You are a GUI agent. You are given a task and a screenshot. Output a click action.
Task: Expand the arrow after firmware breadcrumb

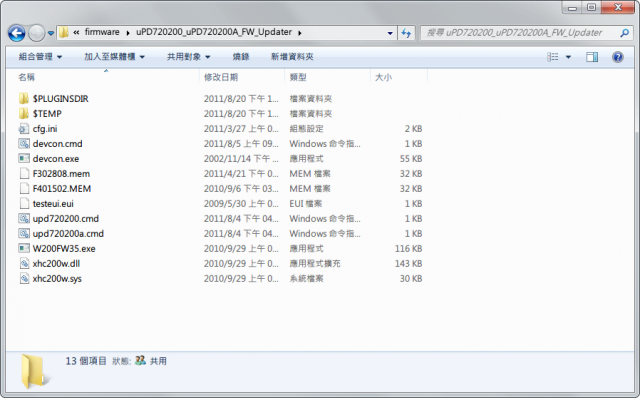pyautogui.click(x=128, y=33)
